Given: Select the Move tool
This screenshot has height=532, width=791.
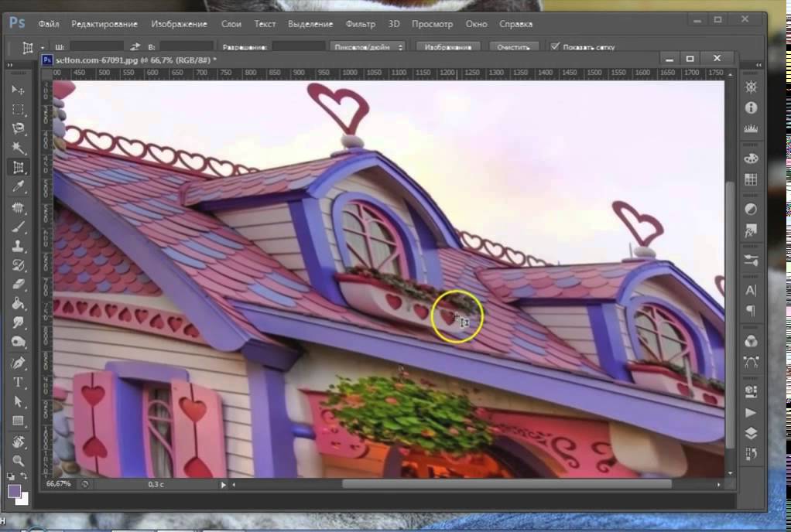Looking at the screenshot, I should point(18,90).
